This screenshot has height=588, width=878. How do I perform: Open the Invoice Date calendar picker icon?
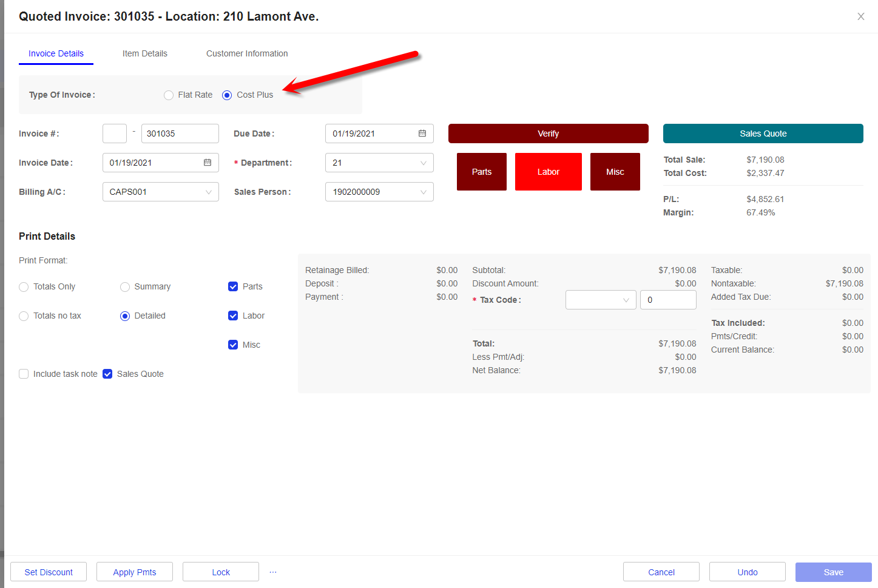(208, 163)
